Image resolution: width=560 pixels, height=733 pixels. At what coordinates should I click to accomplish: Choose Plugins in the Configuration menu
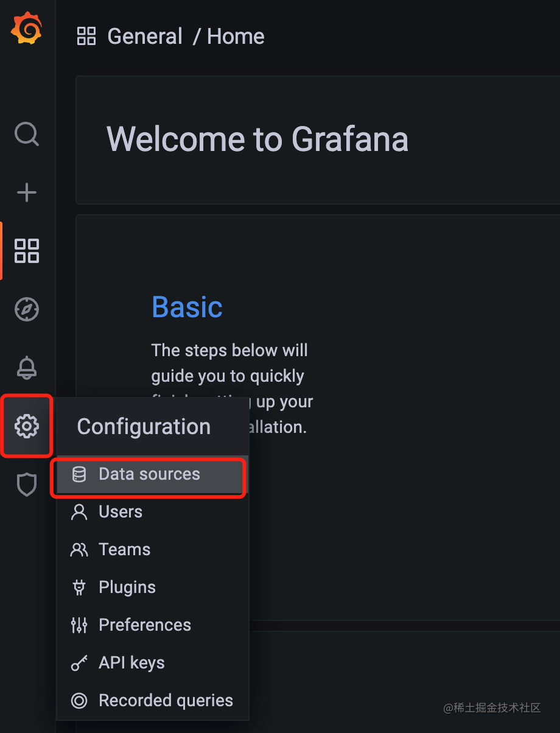pos(152,587)
